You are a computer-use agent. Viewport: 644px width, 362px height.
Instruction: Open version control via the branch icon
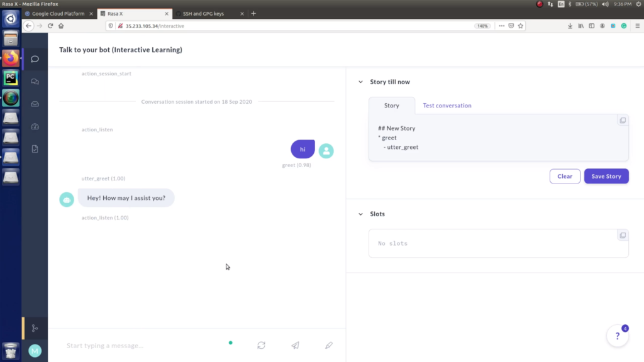(x=35, y=328)
